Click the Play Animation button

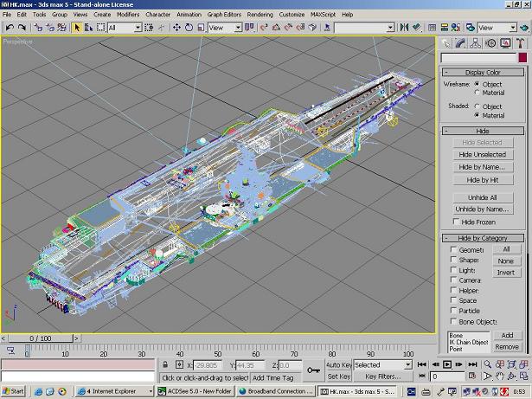[447, 365]
